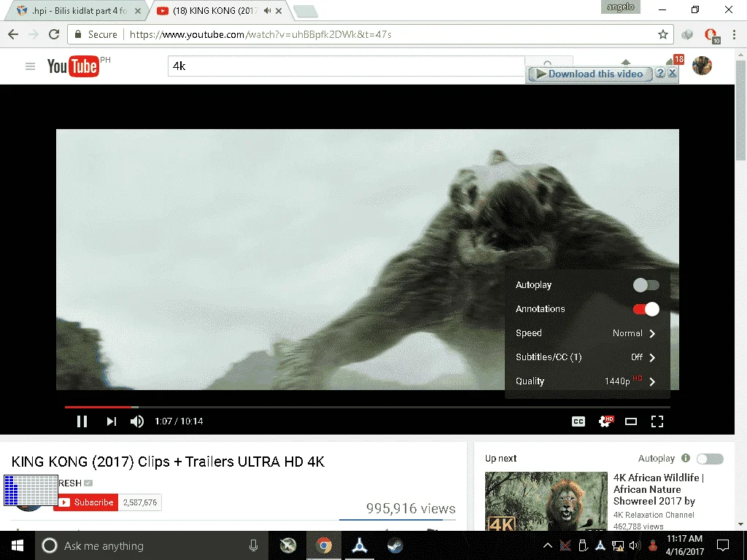Open the gray extension icon in toolbar
This screenshot has width=747, height=560.
click(687, 34)
